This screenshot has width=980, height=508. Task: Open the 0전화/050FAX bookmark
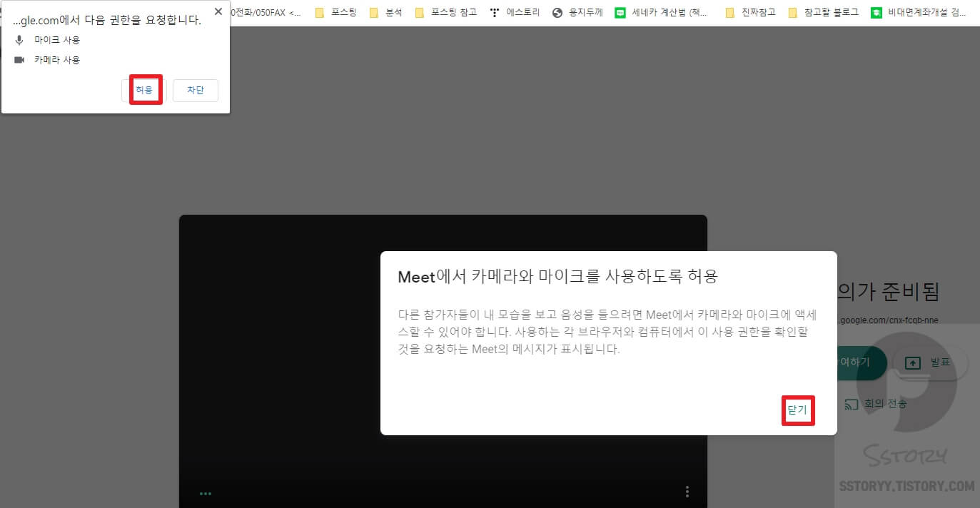pyautogui.click(x=265, y=13)
